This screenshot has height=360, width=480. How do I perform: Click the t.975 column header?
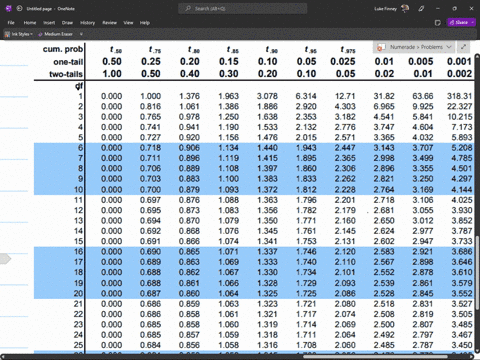click(348, 50)
